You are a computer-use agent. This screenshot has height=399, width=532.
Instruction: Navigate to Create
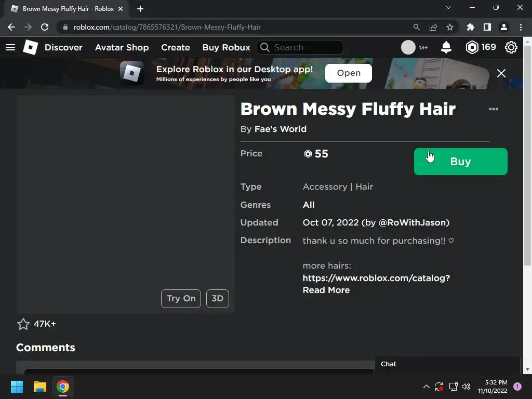[x=176, y=47]
